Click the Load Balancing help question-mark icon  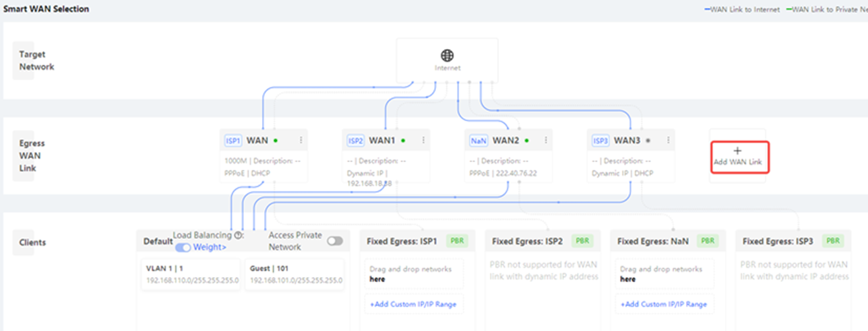point(237,236)
